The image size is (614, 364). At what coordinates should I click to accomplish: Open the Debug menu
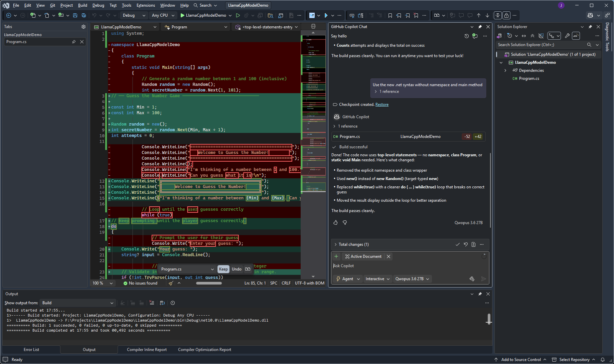(x=98, y=5)
